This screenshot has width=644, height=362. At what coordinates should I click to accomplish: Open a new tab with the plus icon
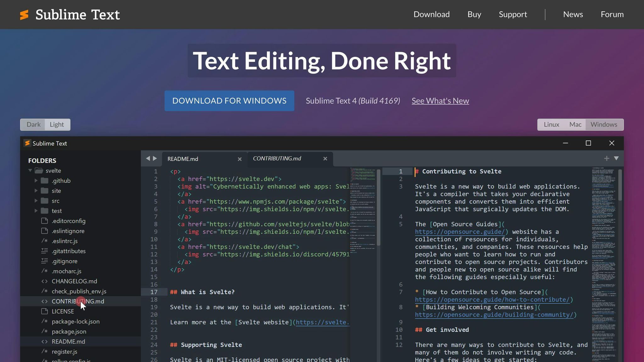pos(607,159)
